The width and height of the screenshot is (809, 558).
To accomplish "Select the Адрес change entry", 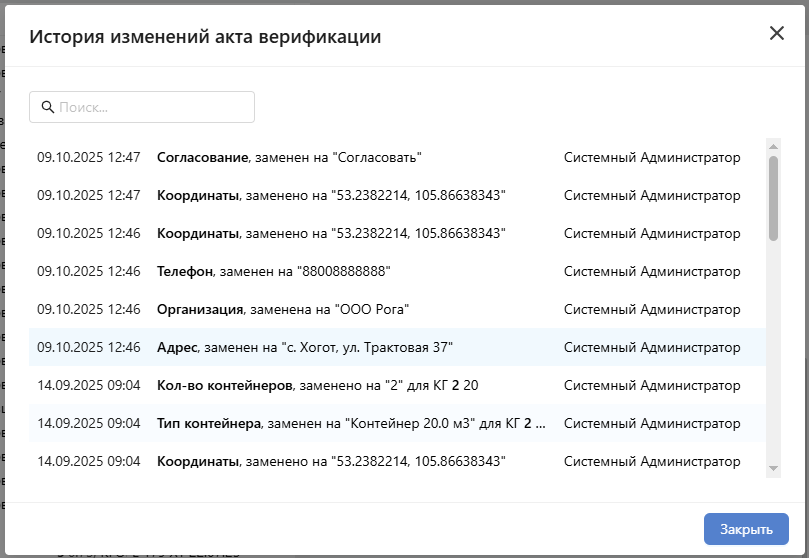I will point(305,347).
